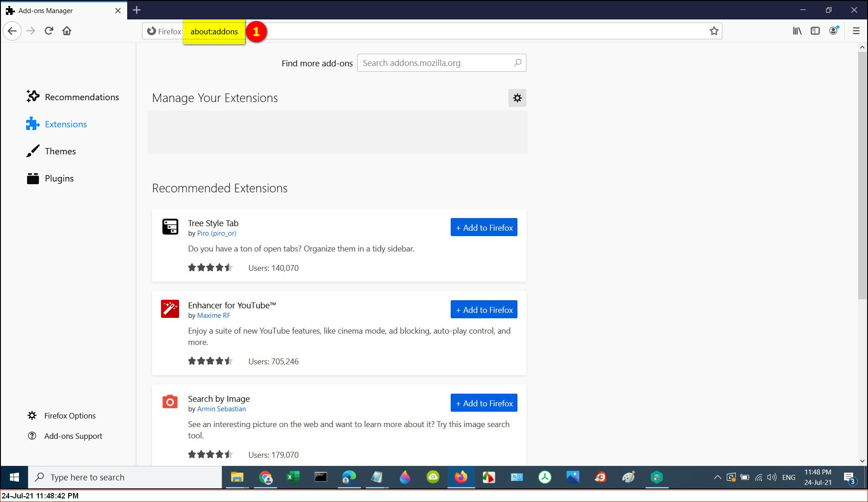Click the Firefox Options gear icon

32,415
